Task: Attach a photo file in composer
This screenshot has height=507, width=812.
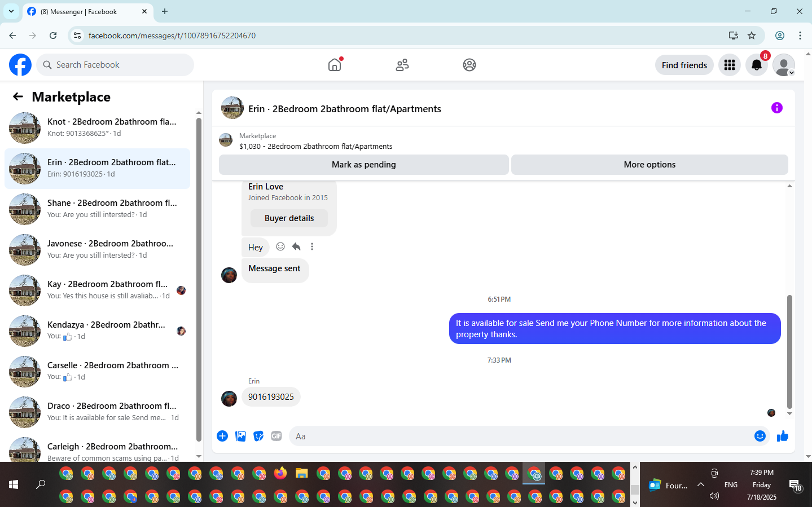Action: tap(240, 436)
